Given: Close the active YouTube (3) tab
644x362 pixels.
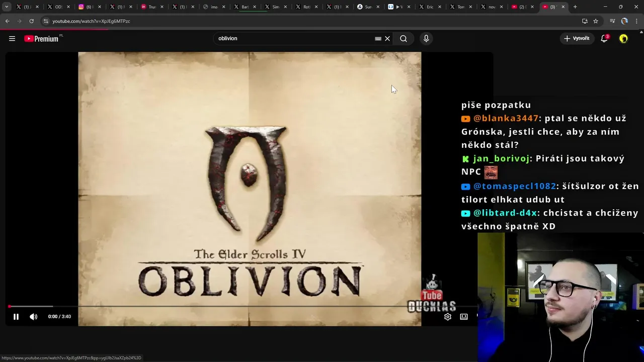Looking at the screenshot, I should tap(563, 7).
